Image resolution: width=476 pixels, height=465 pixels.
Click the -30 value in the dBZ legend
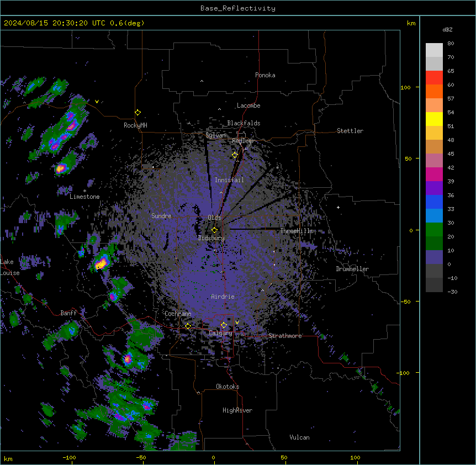pyautogui.click(x=452, y=292)
